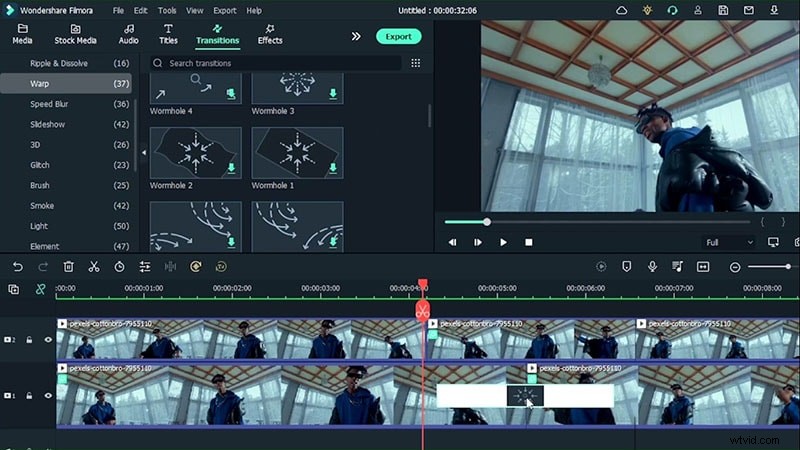Open the user account icon
The width and height of the screenshot is (800, 450).
[698, 10]
